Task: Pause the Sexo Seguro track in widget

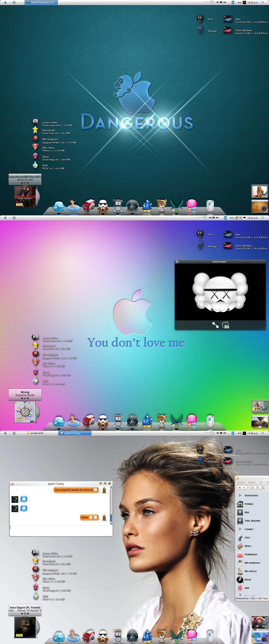Action: pyautogui.click(x=25, y=614)
